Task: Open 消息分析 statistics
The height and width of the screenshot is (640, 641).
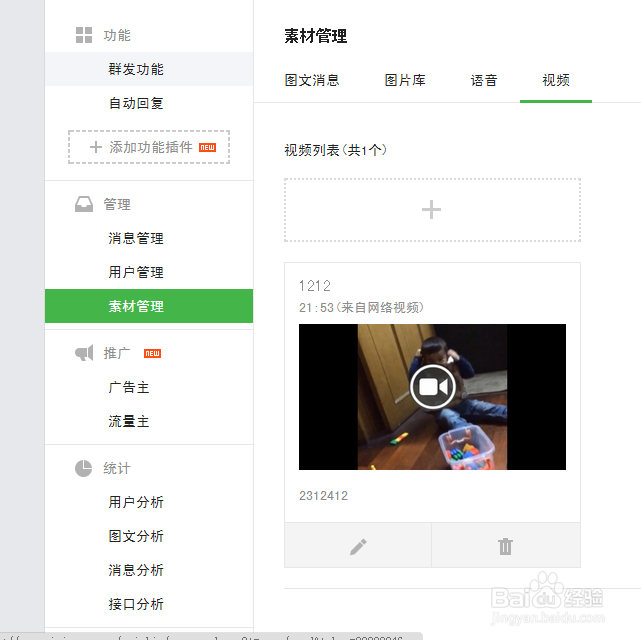Action: point(149,570)
